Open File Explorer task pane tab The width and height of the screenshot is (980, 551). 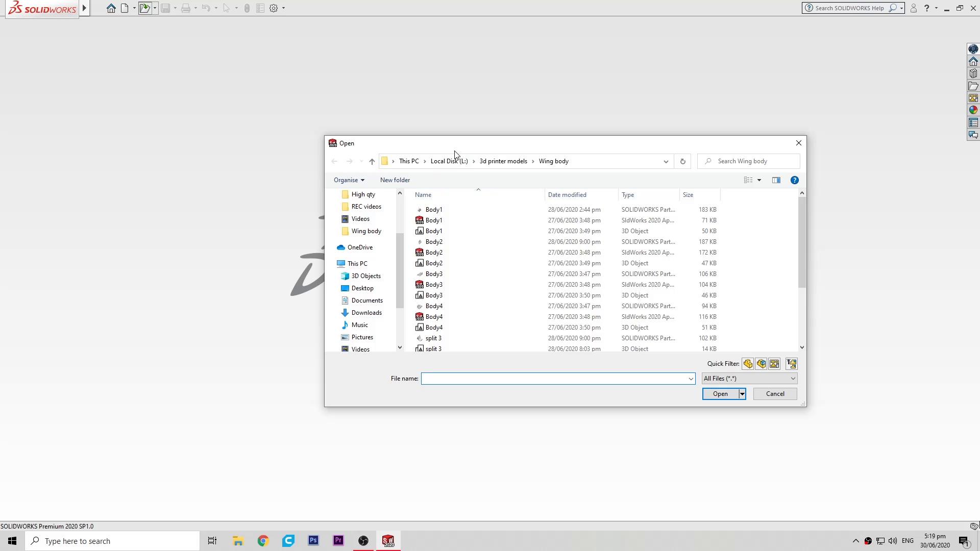tap(973, 86)
